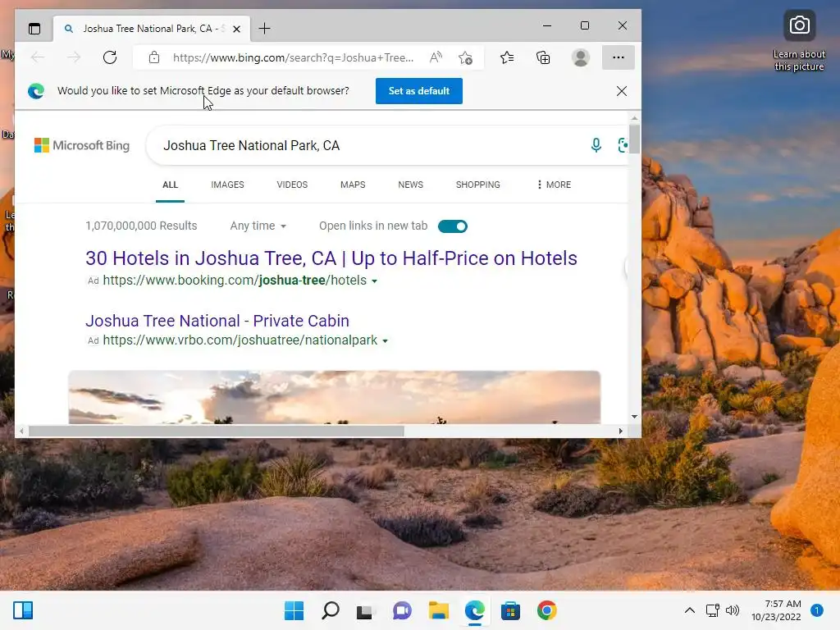The width and height of the screenshot is (840, 630).
Task: Open File Explorer from taskbar
Action: [438, 610]
